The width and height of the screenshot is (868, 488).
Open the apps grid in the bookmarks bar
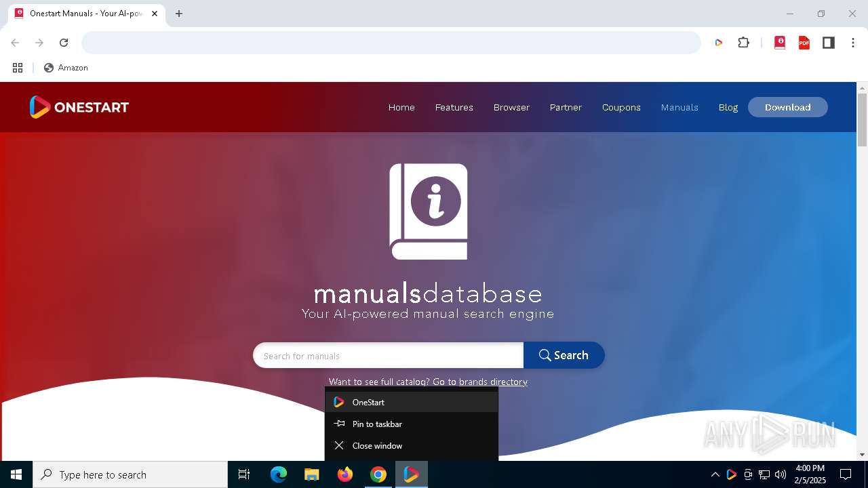(x=18, y=68)
